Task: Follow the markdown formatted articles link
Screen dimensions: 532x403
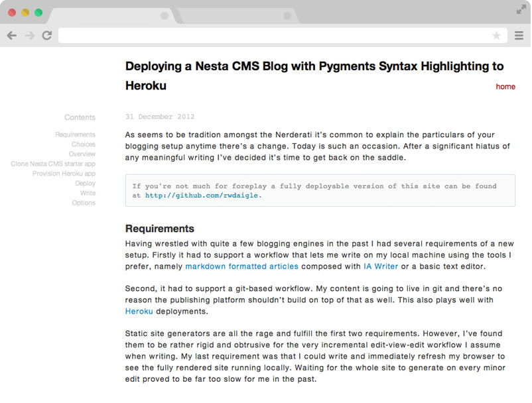Action: (x=241, y=266)
